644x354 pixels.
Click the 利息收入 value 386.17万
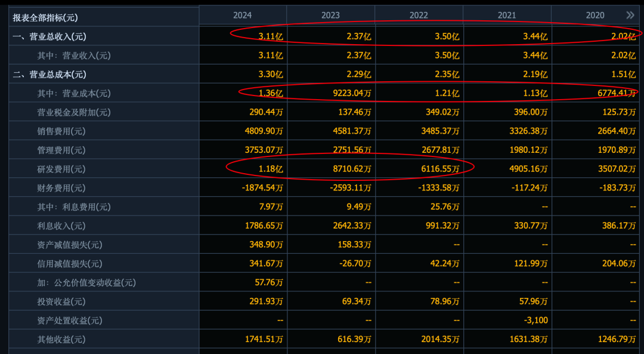620,226
